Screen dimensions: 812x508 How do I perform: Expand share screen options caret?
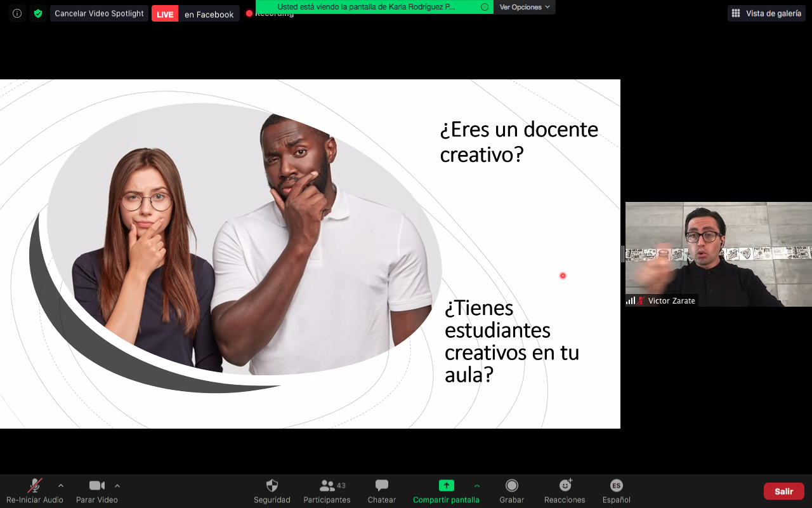(477, 486)
